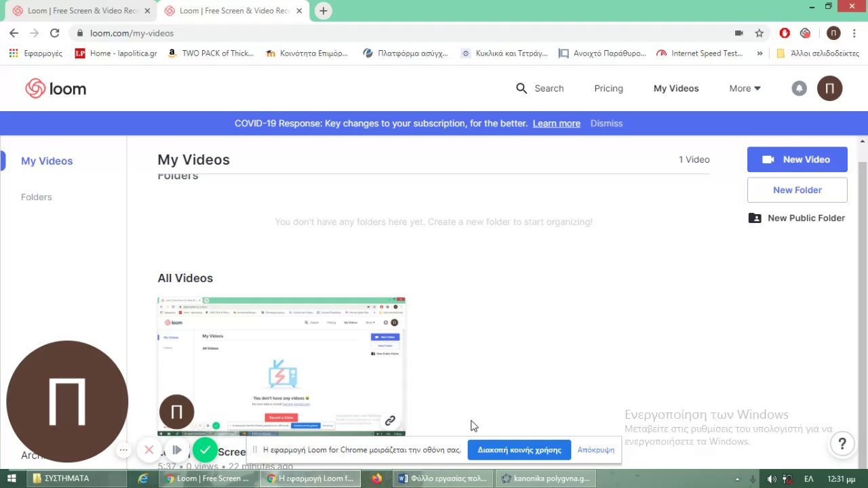This screenshot has width=868, height=488.
Task: Open the Άλλοι σελιδοδείκτες folder
Action: tap(818, 53)
